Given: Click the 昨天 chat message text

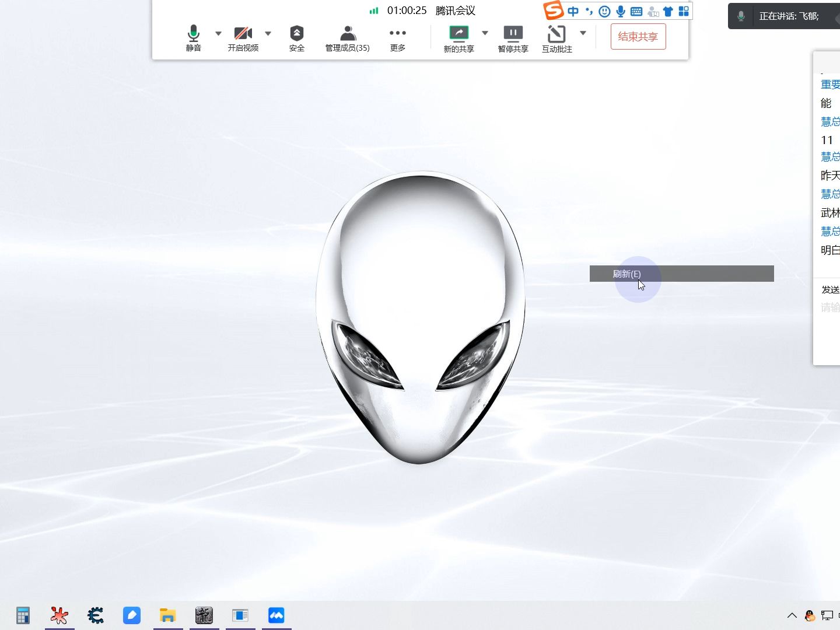Looking at the screenshot, I should (x=831, y=176).
